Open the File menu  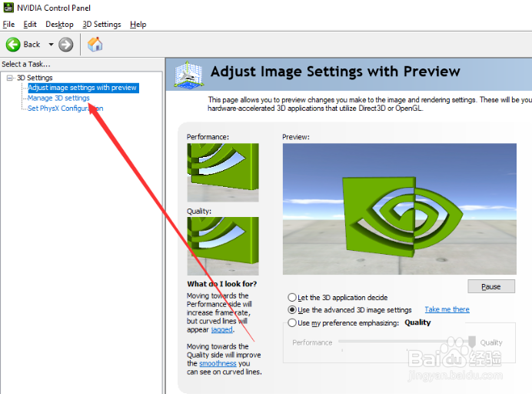click(8, 25)
